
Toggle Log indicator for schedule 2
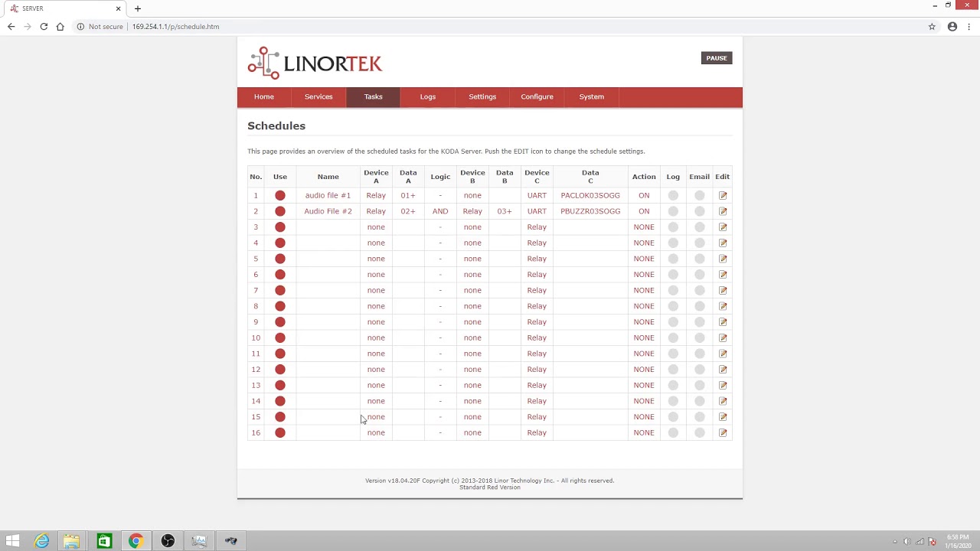pyautogui.click(x=673, y=211)
